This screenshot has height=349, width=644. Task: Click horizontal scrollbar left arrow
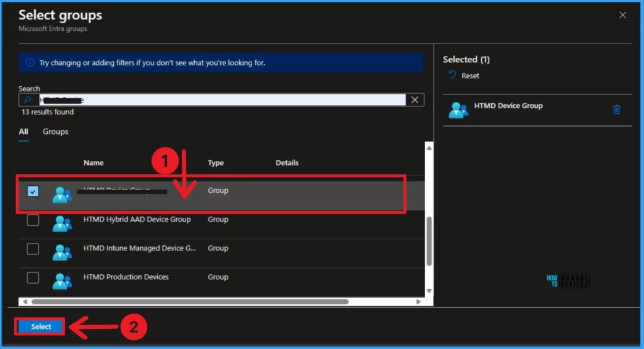click(25, 302)
